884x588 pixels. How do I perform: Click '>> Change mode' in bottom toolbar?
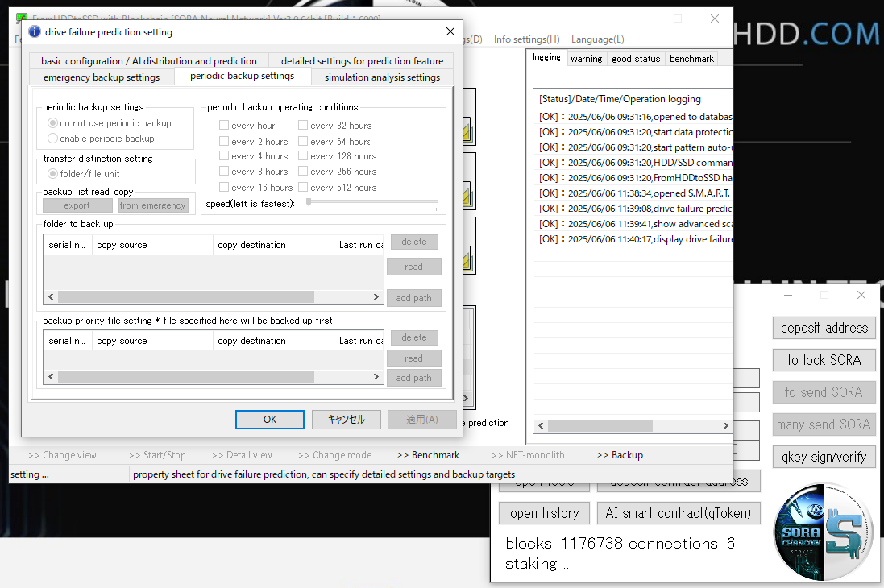[335, 455]
